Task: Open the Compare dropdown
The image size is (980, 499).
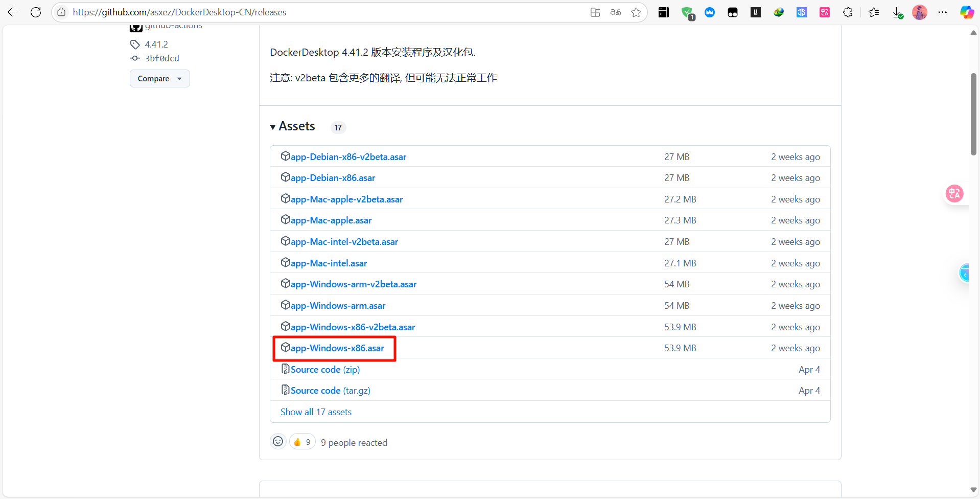Action: coord(160,79)
